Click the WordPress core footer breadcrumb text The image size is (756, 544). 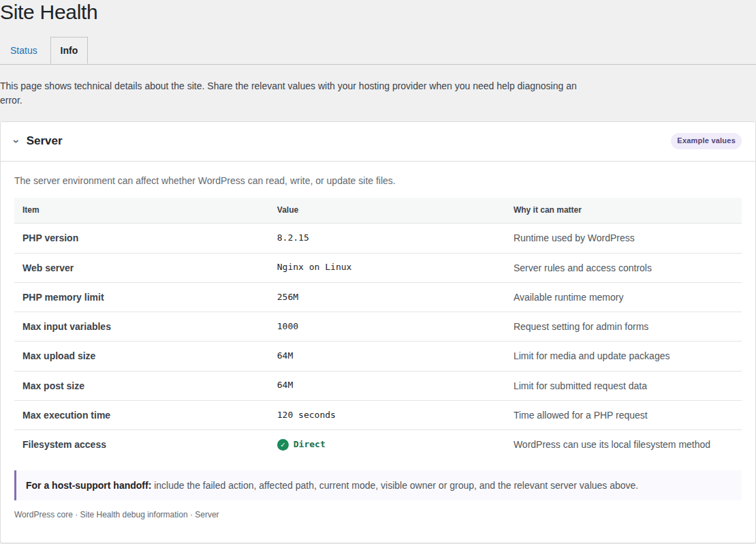(116, 515)
